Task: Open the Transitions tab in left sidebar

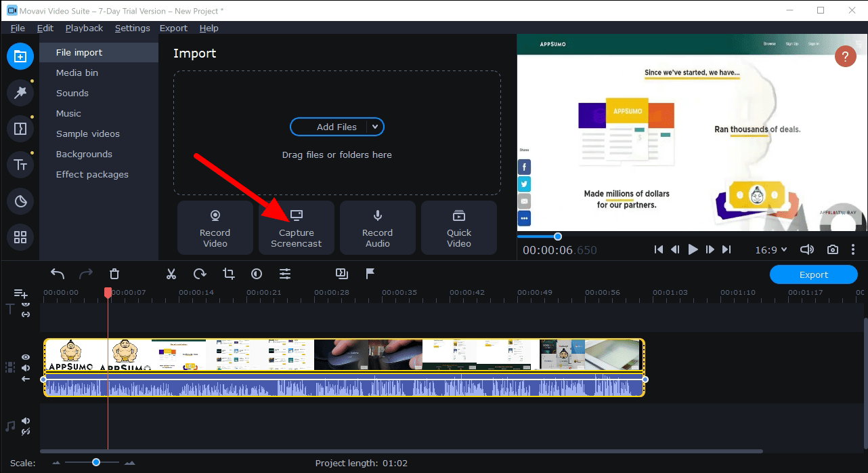Action: tap(20, 129)
